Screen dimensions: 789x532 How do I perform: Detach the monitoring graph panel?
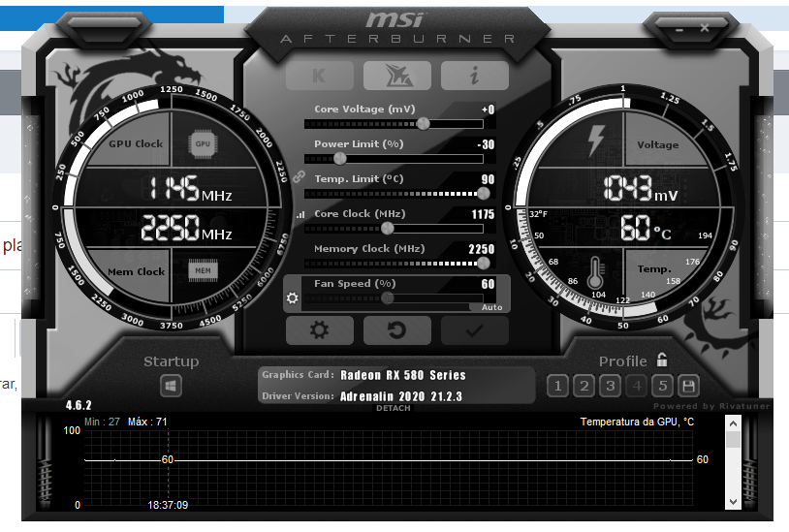[x=394, y=408]
